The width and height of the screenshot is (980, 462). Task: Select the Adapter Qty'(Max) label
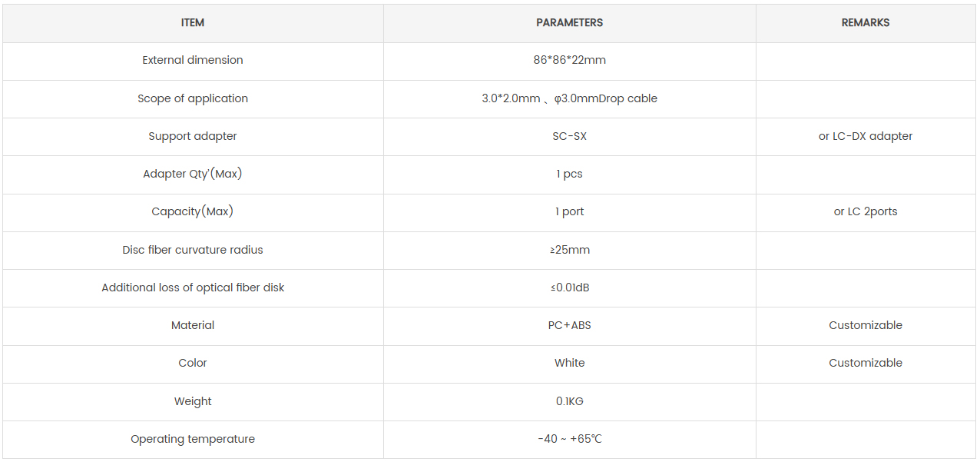[193, 174]
